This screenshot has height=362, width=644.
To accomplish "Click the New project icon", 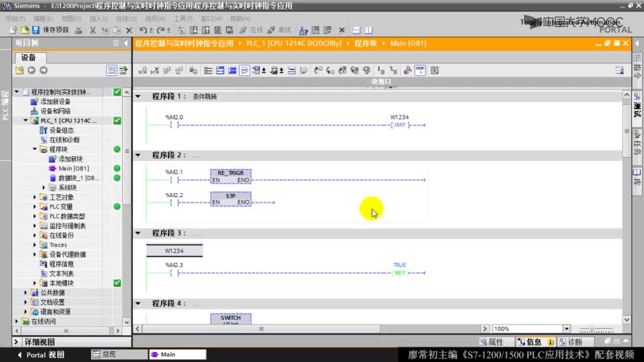I will (x=13, y=30).
